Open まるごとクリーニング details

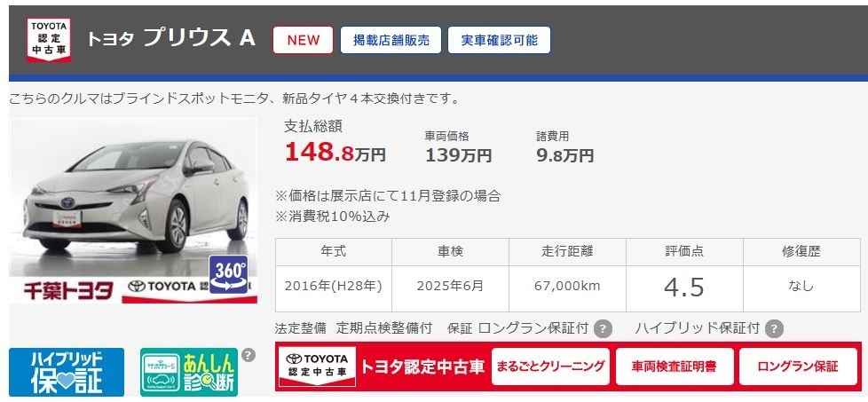point(550,367)
